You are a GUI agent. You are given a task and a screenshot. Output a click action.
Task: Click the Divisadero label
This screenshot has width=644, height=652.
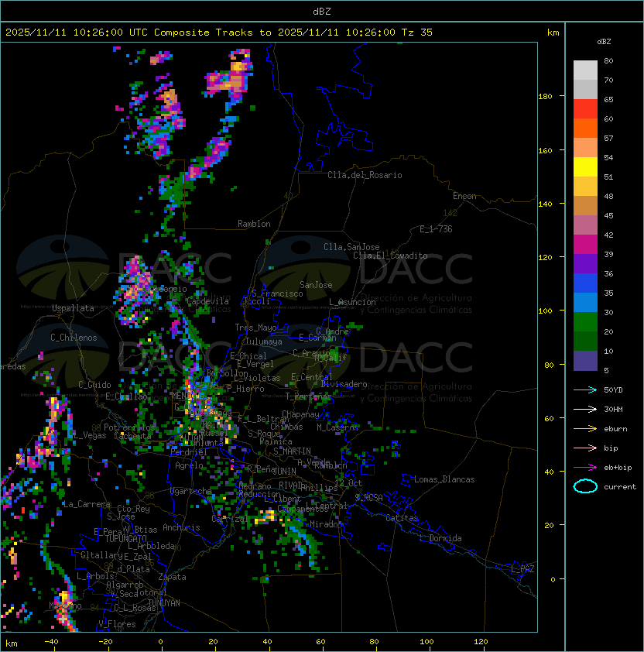point(344,384)
